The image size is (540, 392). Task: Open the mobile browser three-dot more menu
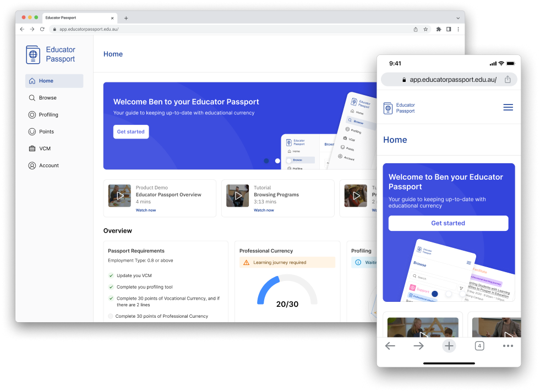[508, 346]
